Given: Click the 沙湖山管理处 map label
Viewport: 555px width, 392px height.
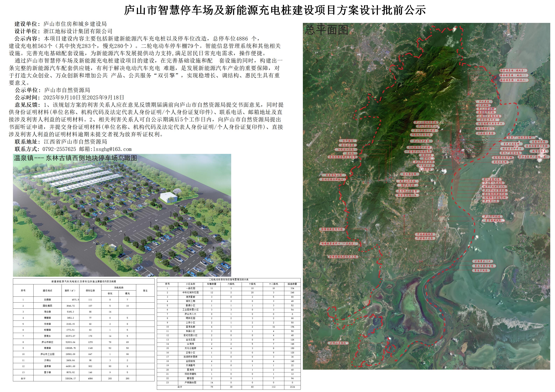Looking at the screenshot, I should 338,343.
